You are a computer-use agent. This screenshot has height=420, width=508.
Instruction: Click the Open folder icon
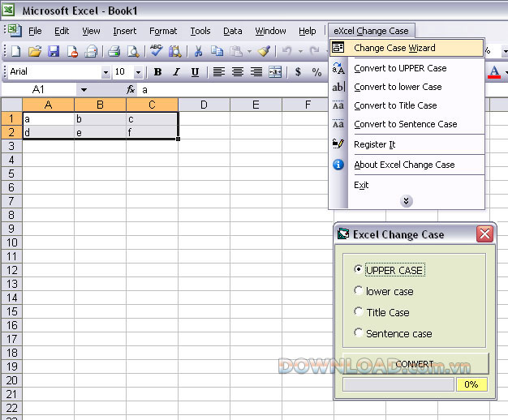(35, 51)
